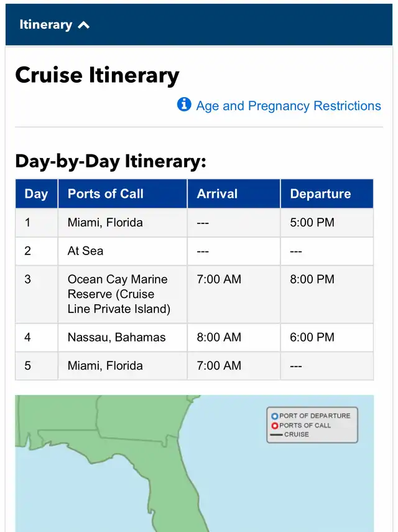Click the Day-by-Day Itinerary heading
The image size is (398, 532).
coord(110,162)
